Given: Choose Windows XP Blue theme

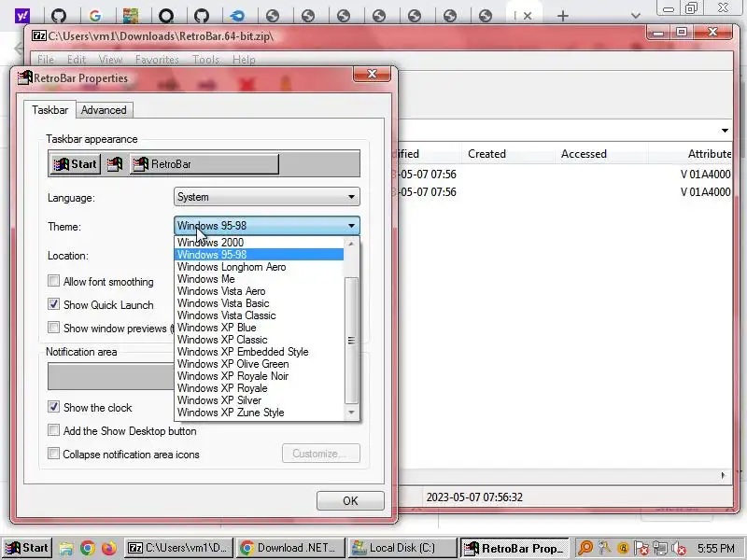Looking at the screenshot, I should (260, 328).
